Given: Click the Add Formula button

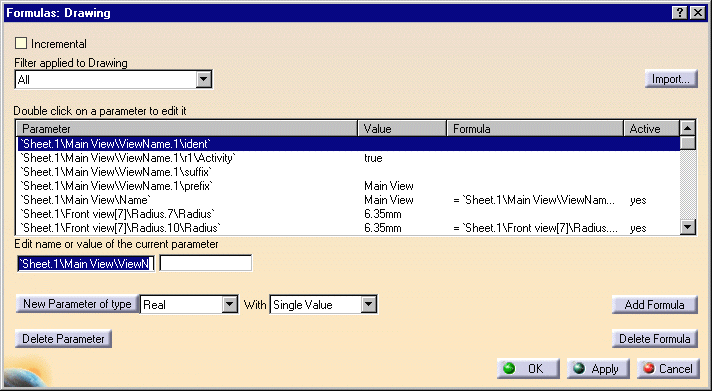Looking at the screenshot, I should (654, 305).
